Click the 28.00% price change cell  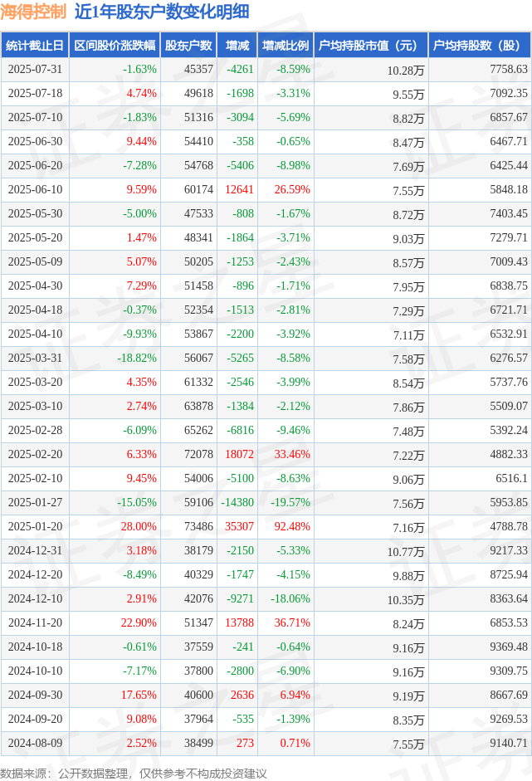139,526
